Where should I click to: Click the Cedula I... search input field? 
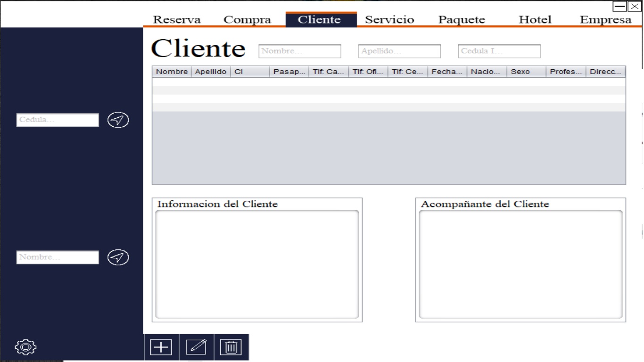(499, 51)
